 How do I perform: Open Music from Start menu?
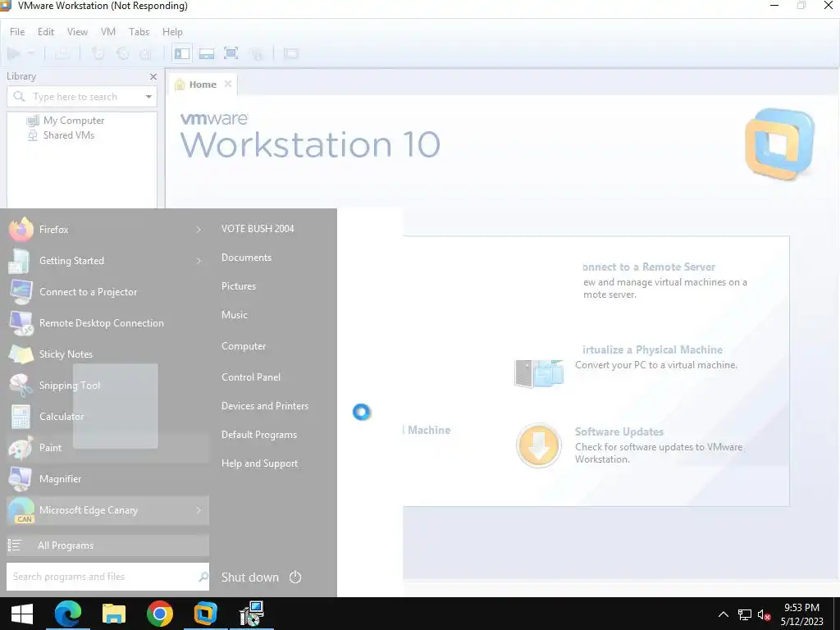coord(235,315)
